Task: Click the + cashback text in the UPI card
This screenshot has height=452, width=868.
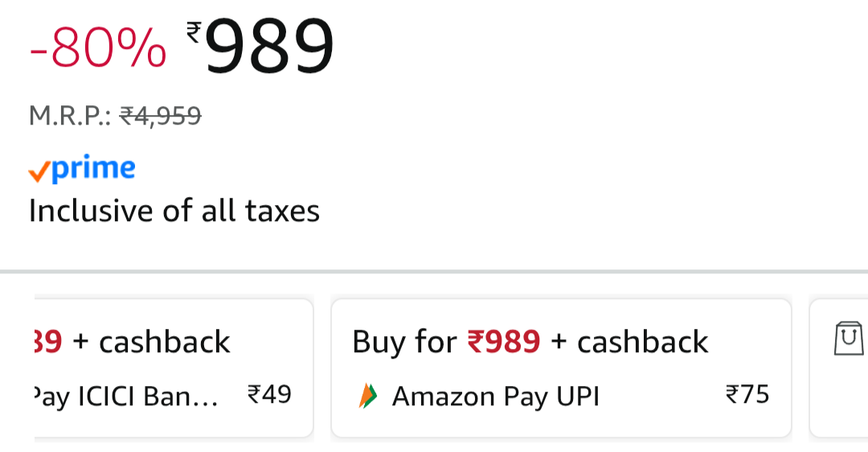Action: point(629,343)
